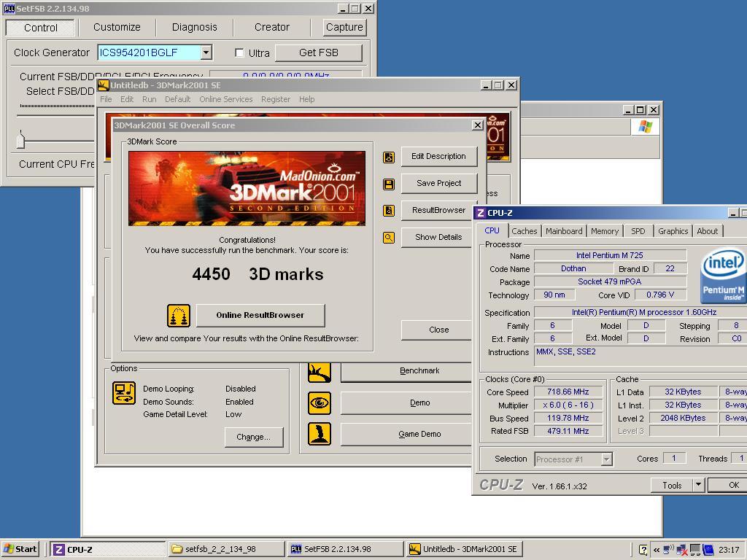Click 3DMark2001 SE title bar icon

pos(104,85)
